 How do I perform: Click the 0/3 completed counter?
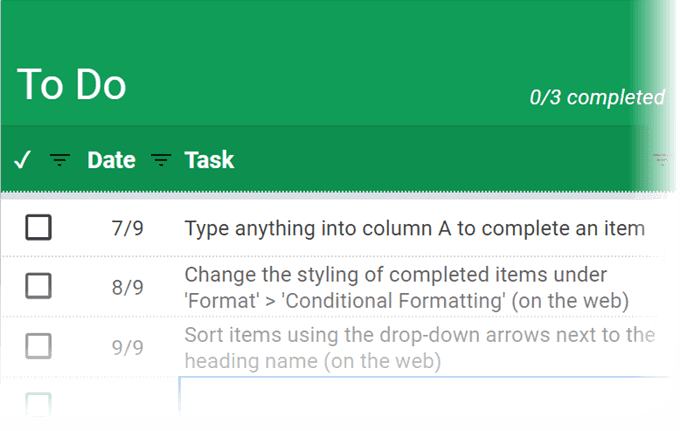pyautogui.click(x=597, y=97)
